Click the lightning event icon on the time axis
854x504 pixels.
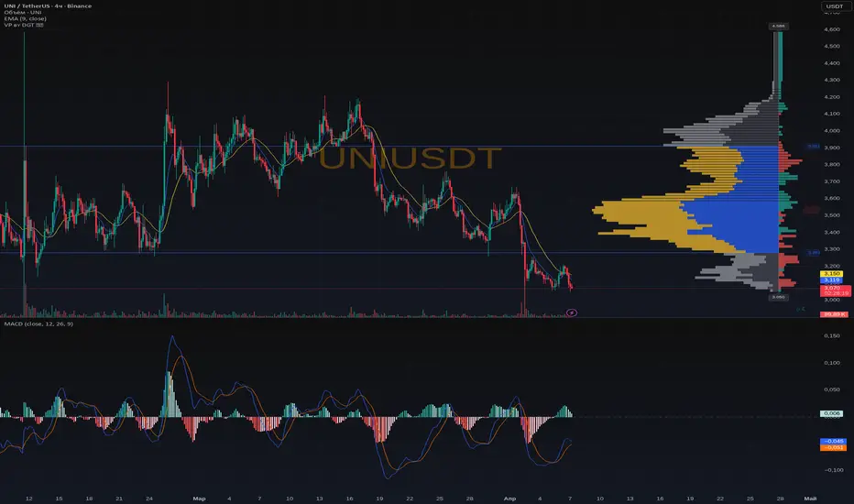click(x=572, y=312)
